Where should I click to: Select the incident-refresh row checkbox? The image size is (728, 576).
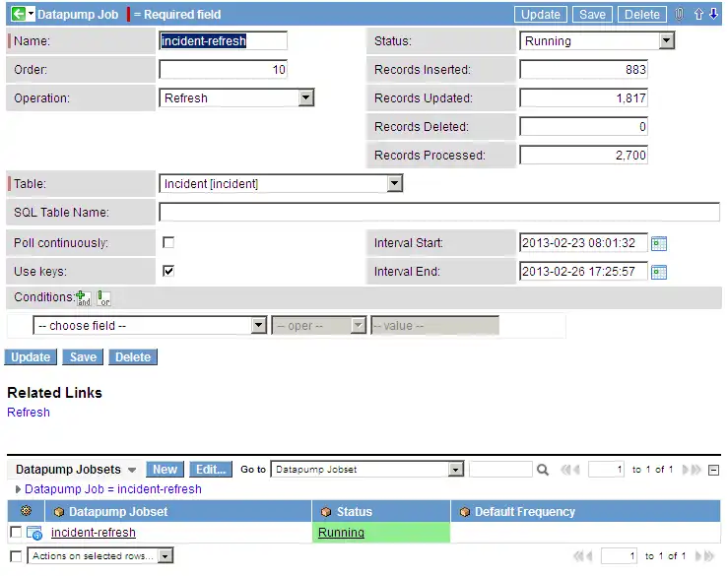(x=16, y=533)
